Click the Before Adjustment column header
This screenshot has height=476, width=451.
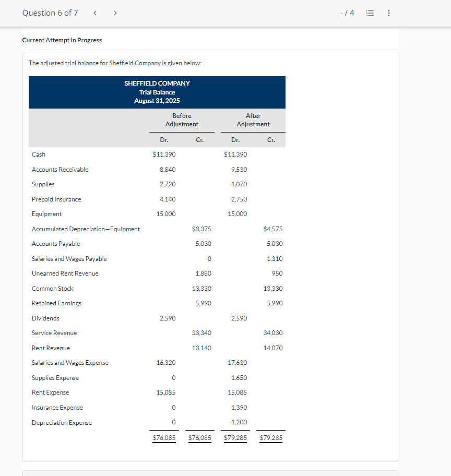(182, 120)
